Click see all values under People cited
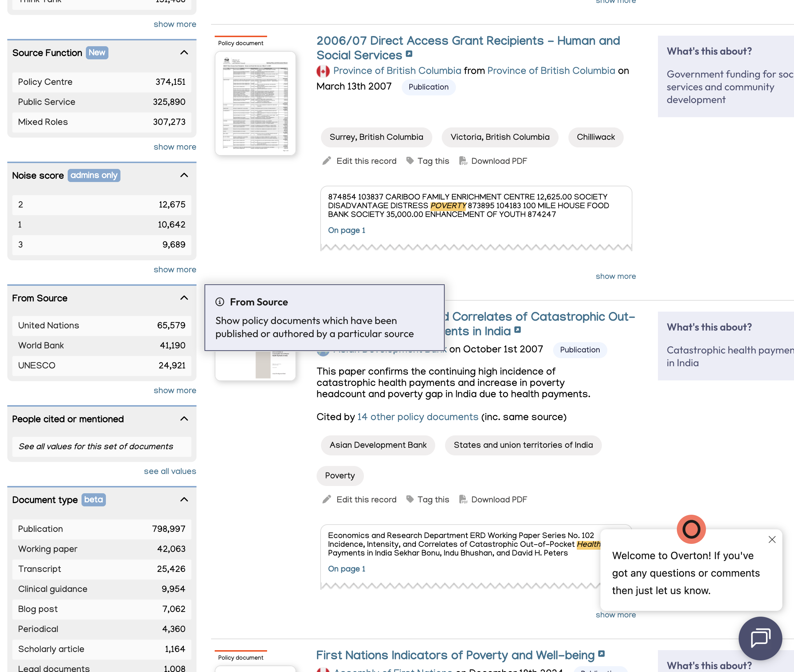This screenshot has height=672, width=794. (x=170, y=471)
